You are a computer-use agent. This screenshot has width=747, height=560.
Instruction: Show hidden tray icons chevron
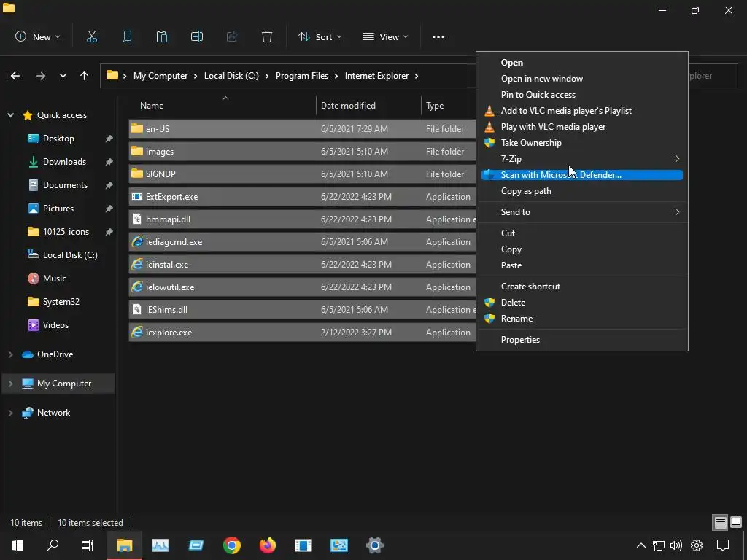[x=641, y=545]
